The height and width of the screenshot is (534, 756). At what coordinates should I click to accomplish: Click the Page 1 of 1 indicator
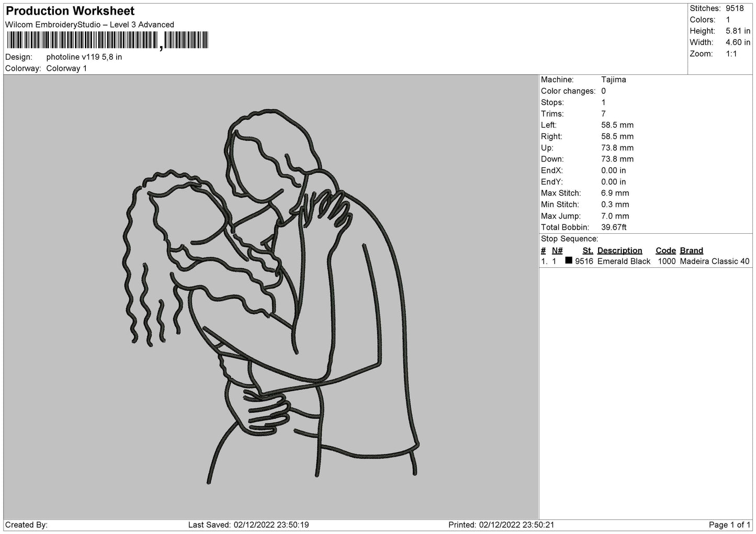click(x=730, y=525)
